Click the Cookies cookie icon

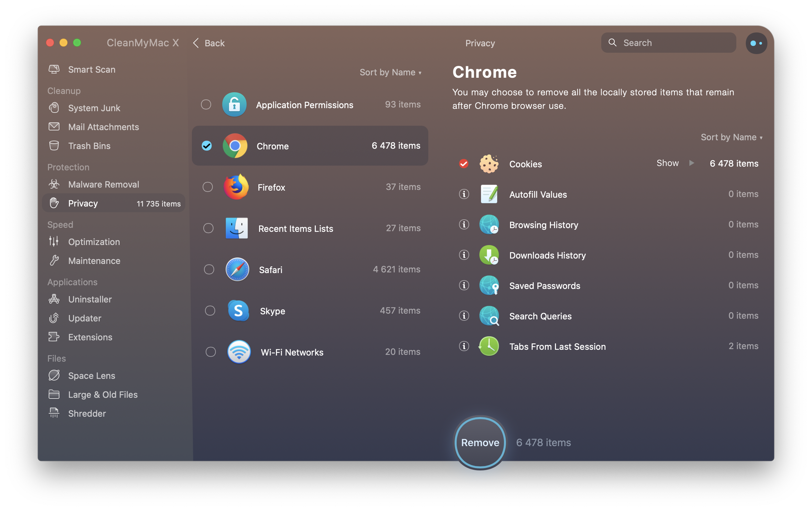489,164
